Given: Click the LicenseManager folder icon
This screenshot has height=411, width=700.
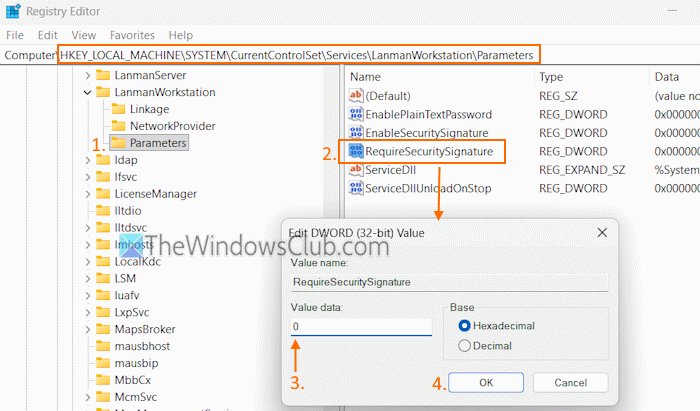Looking at the screenshot, I should (x=103, y=194).
